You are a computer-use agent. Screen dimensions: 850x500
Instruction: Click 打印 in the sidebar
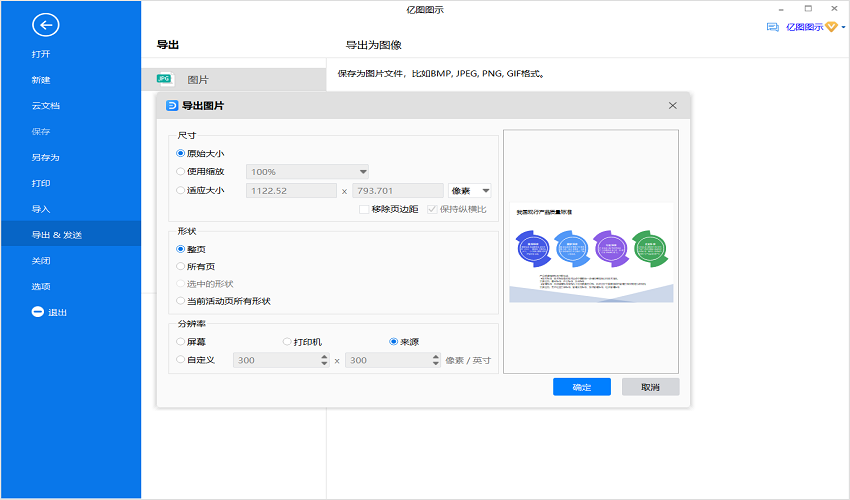click(x=41, y=183)
